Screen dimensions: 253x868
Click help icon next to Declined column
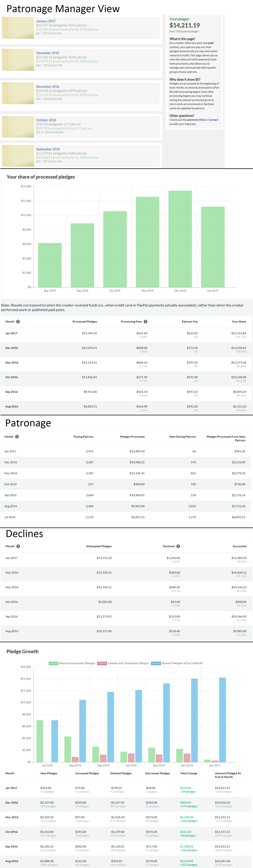[178, 546]
